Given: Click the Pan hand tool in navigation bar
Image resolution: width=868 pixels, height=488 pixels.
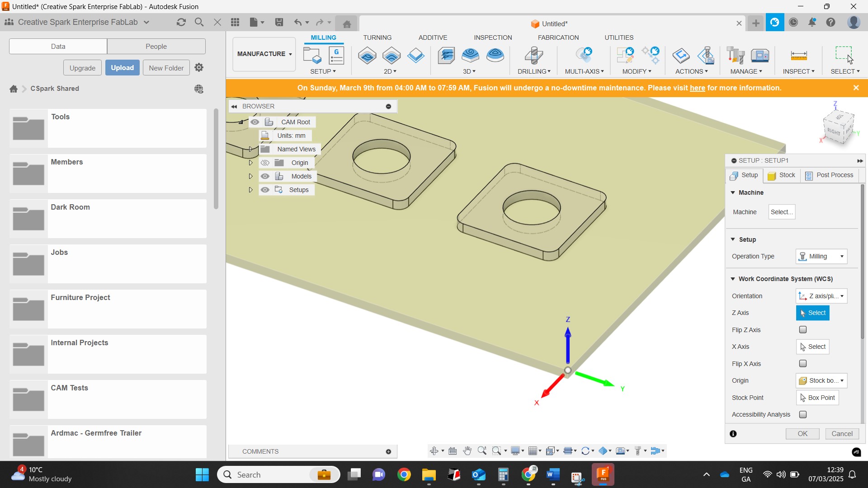Looking at the screenshot, I should coord(467,450).
